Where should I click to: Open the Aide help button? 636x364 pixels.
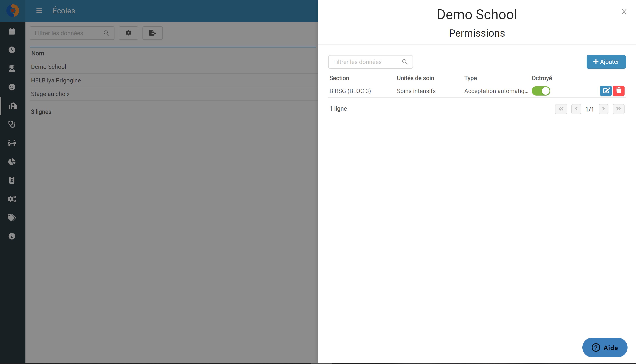click(605, 347)
